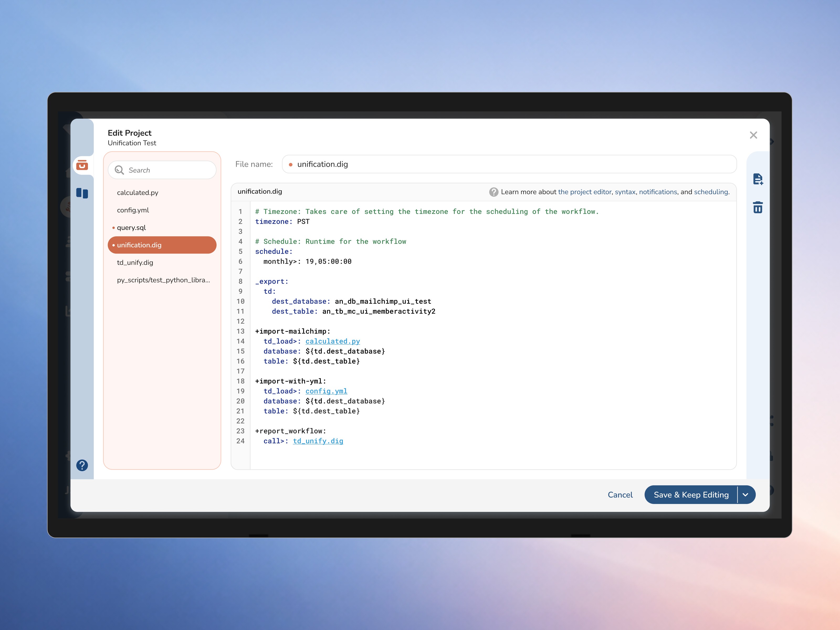Select py_scripts/test_python_libra... file

[163, 280]
